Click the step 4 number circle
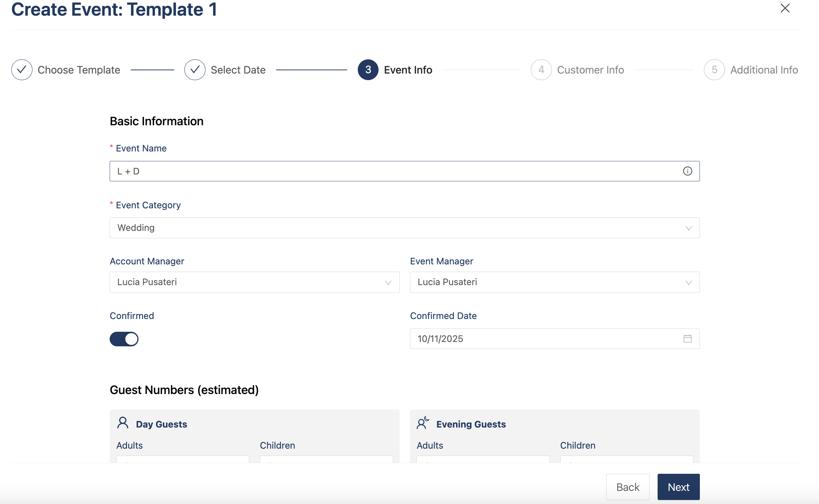Viewport: 819px width, 504px height. point(541,70)
